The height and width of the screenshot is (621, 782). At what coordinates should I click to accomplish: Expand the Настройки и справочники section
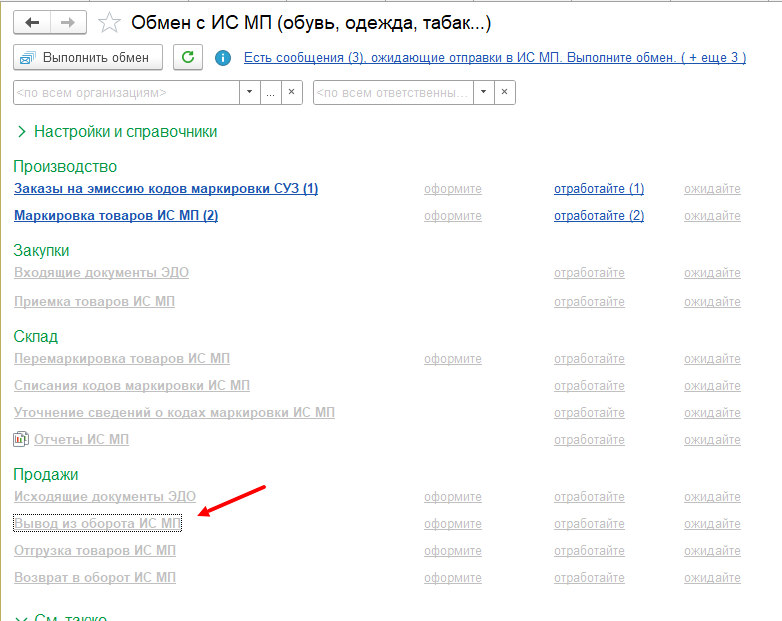22,132
